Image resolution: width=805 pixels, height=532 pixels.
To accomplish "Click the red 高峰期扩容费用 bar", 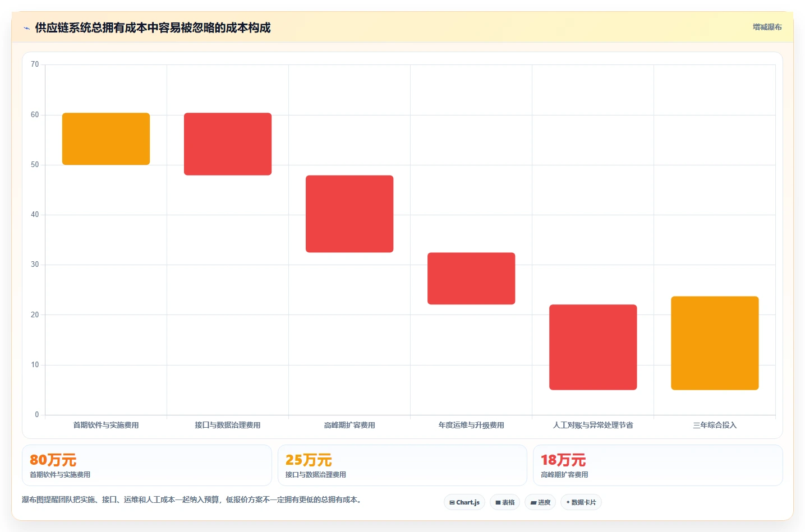I will pos(349,214).
